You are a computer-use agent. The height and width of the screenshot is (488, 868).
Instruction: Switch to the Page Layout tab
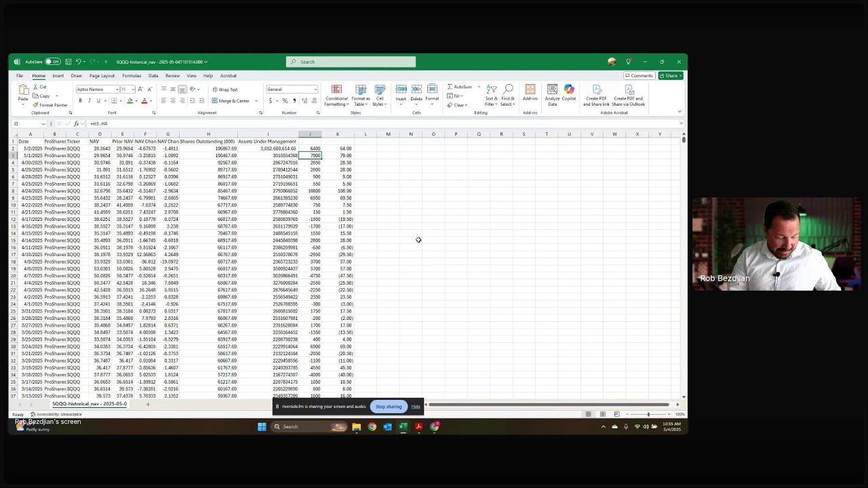pos(102,76)
